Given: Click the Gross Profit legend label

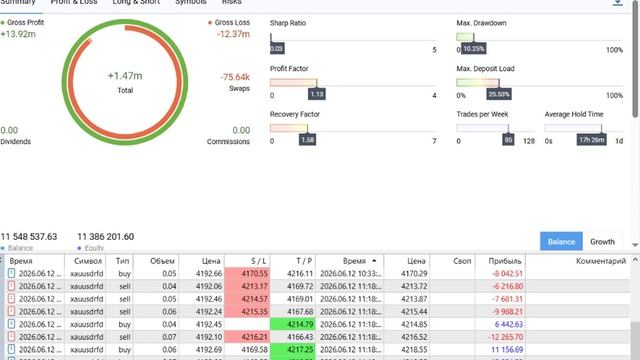Looking at the screenshot, I should tap(25, 22).
